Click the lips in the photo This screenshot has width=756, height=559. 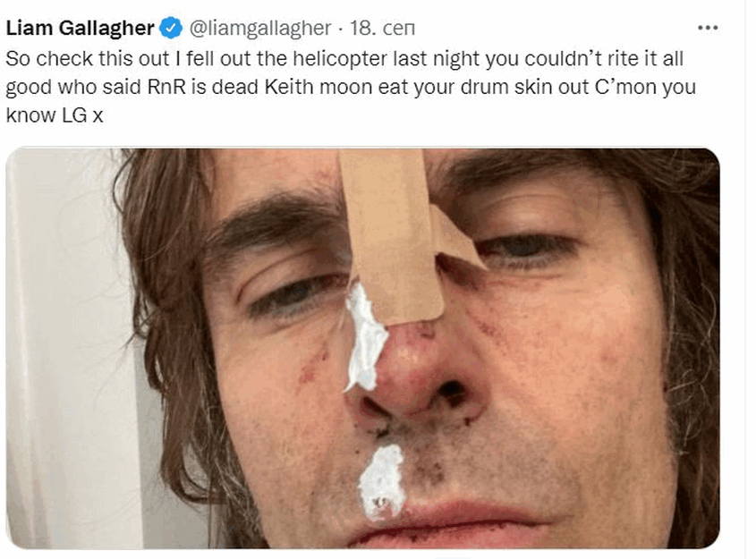click(447, 528)
